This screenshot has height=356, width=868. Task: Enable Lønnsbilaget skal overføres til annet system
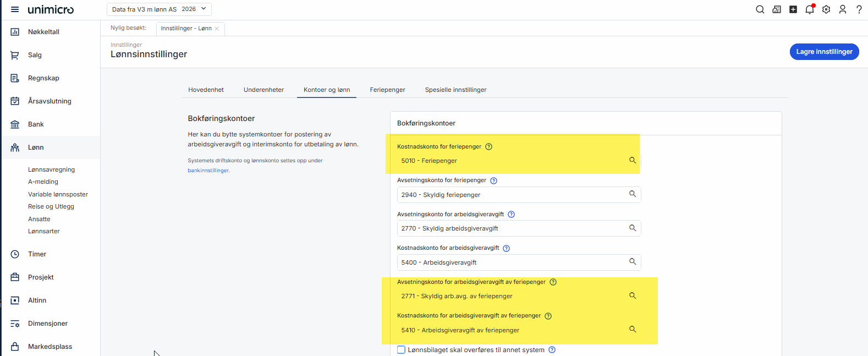coord(402,350)
